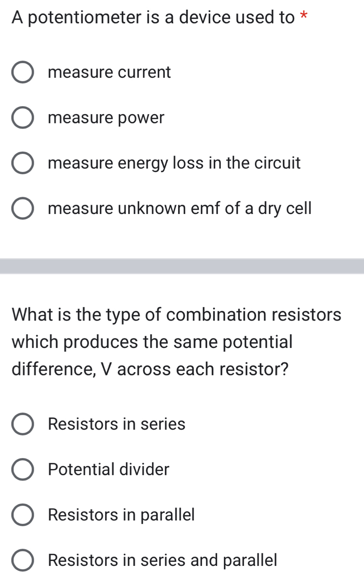Viewport: 364px width, 588px height.
Task: Click the 'measure unknown emf of a dry cell' label
Action: 180,208
